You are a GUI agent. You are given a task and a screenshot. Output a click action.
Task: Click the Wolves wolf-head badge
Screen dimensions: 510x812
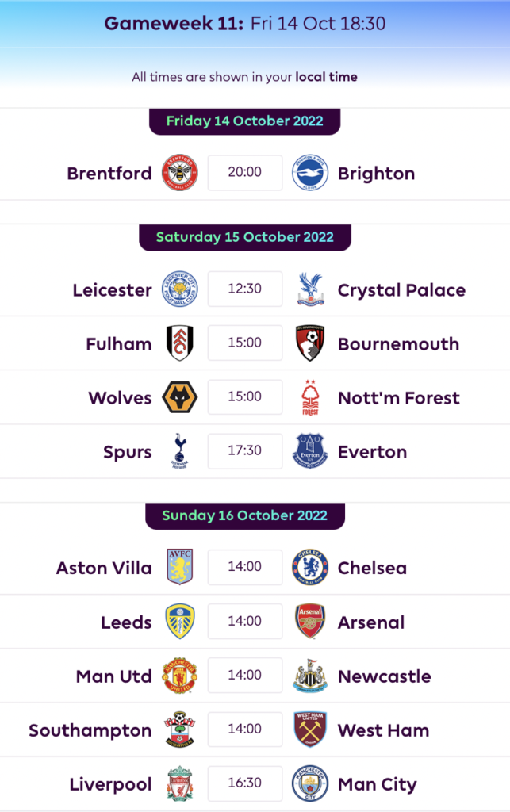pyautogui.click(x=180, y=397)
